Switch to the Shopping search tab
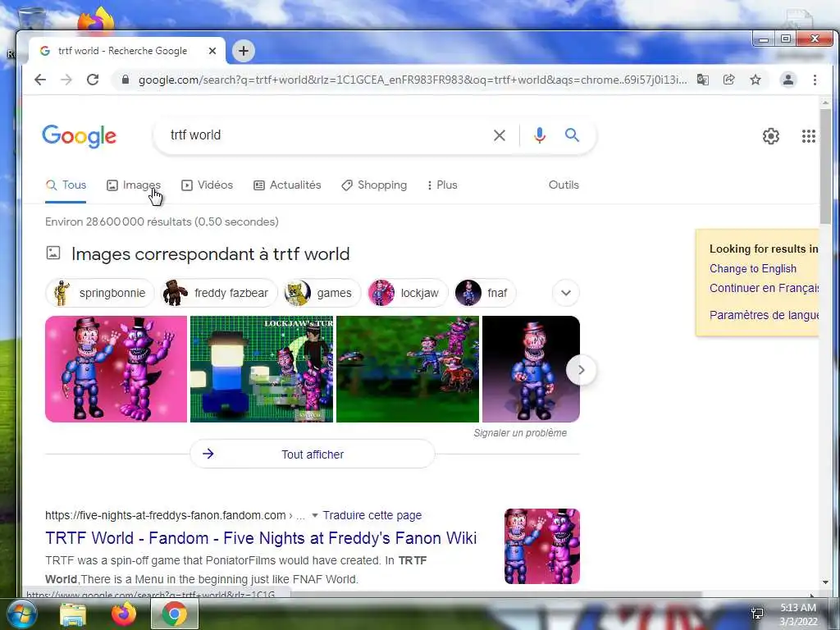Screen dimensions: 840x630 pyautogui.click(x=374, y=185)
